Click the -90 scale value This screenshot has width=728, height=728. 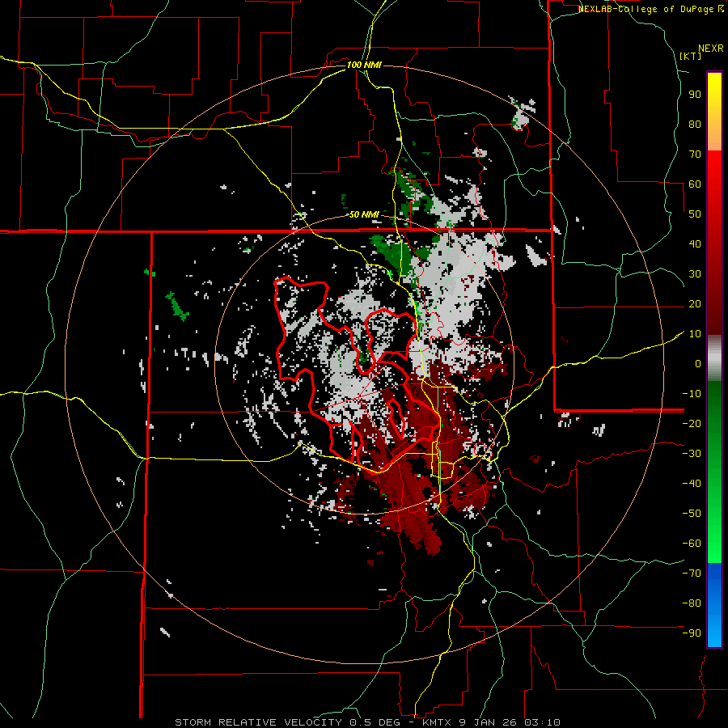click(x=692, y=633)
